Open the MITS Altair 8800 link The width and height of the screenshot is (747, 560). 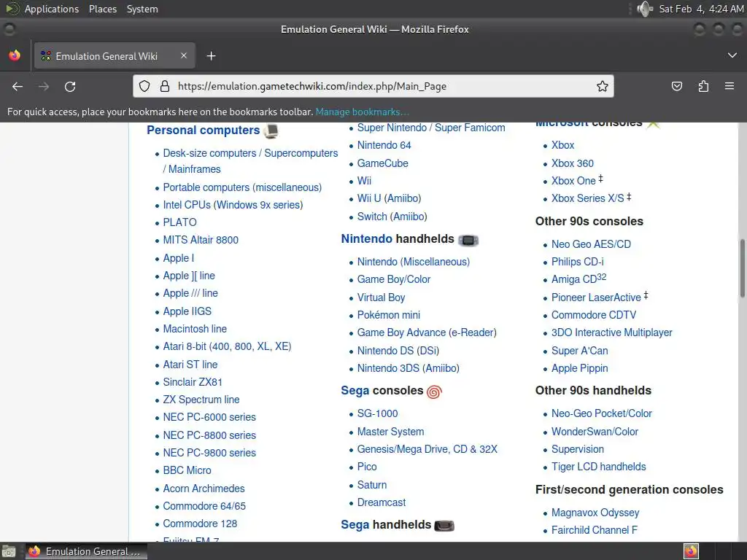tap(201, 240)
